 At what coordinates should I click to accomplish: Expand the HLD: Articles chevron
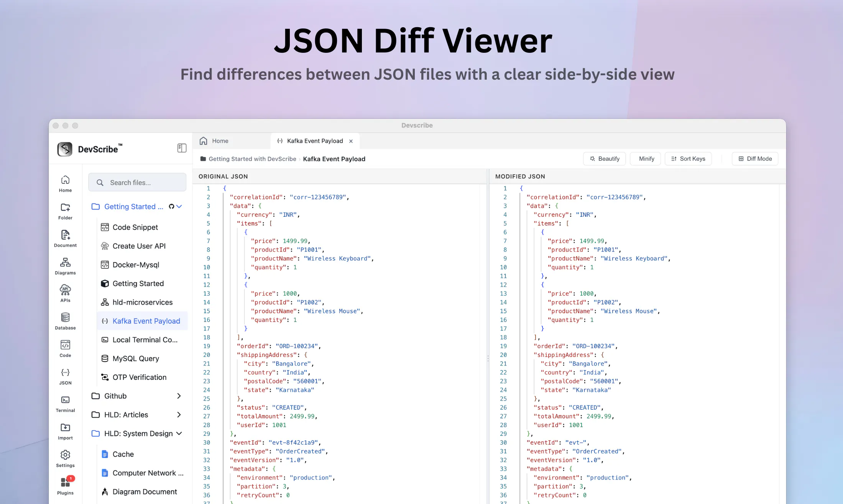[x=179, y=415]
